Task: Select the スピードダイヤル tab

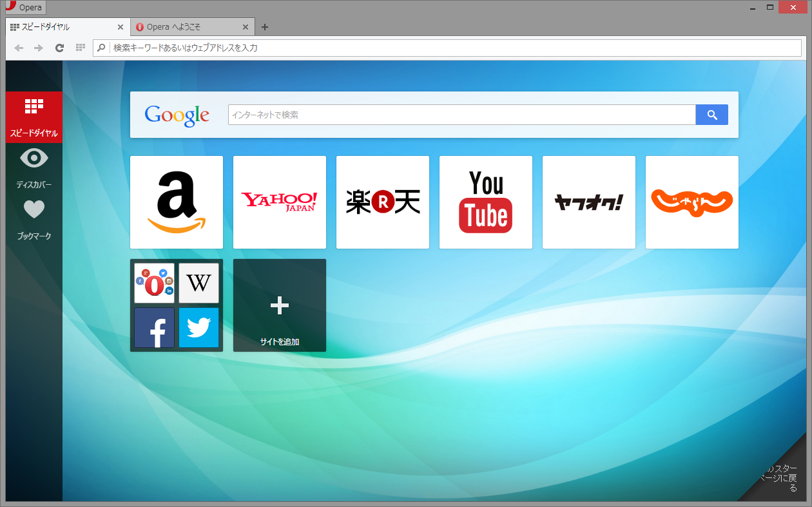Action: (x=64, y=26)
